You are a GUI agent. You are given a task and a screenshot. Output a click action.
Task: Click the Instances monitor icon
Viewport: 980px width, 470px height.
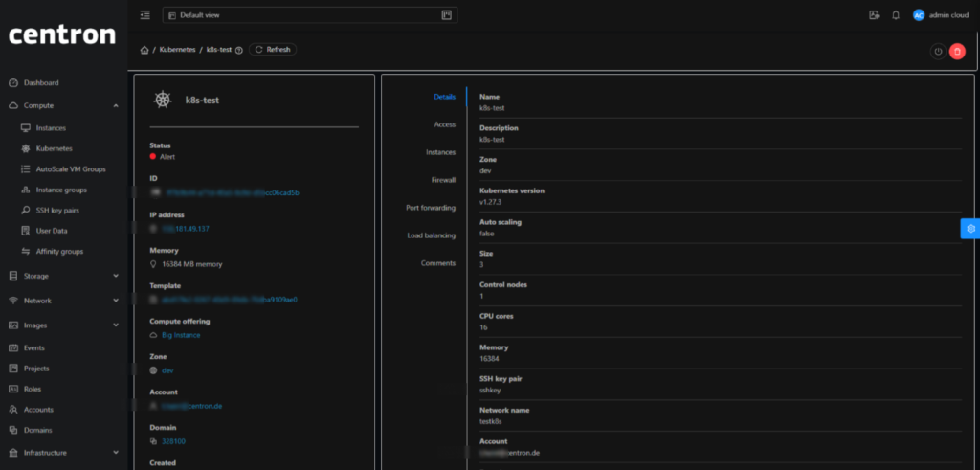point(26,128)
